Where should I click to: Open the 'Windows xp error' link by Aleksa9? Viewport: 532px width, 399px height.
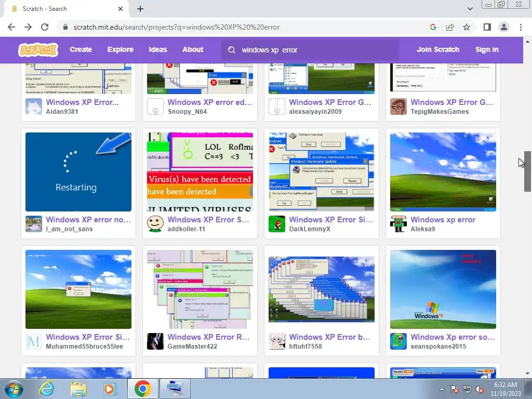(x=443, y=220)
